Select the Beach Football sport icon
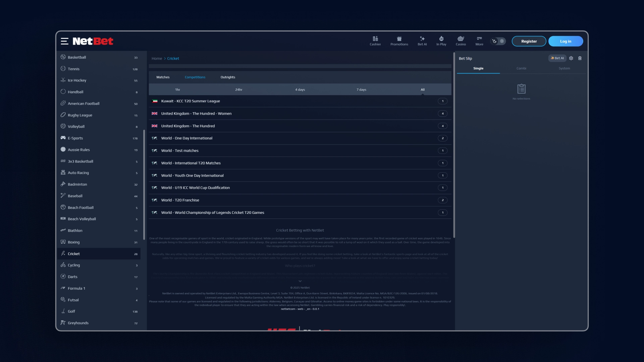Screen dimensions: 644x362 (x=63, y=207)
